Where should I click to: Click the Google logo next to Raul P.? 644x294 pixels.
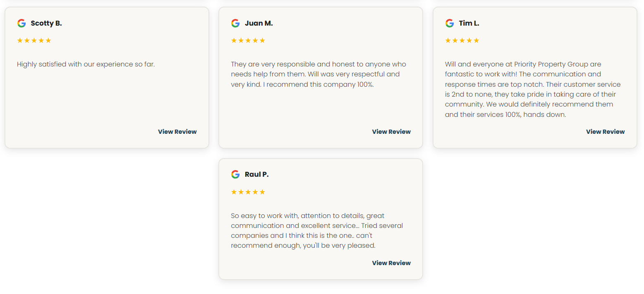pos(235,174)
